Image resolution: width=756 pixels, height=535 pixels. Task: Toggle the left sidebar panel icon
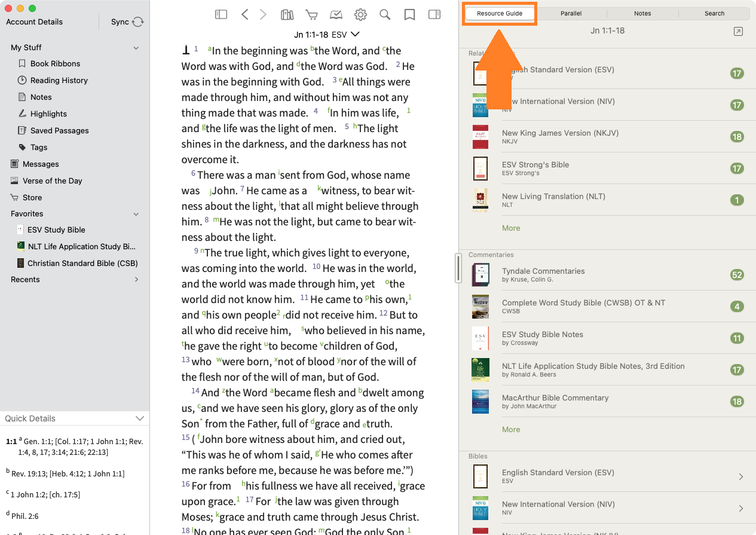point(221,14)
